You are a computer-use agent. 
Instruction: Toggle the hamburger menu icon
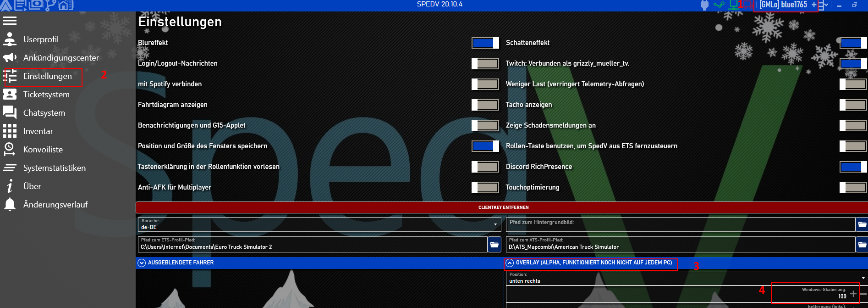(x=10, y=21)
